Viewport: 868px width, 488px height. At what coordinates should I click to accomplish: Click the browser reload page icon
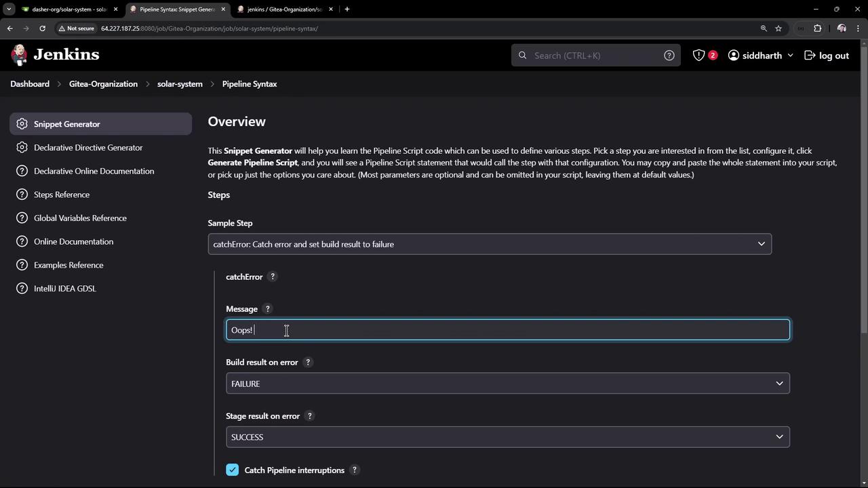pos(42,28)
